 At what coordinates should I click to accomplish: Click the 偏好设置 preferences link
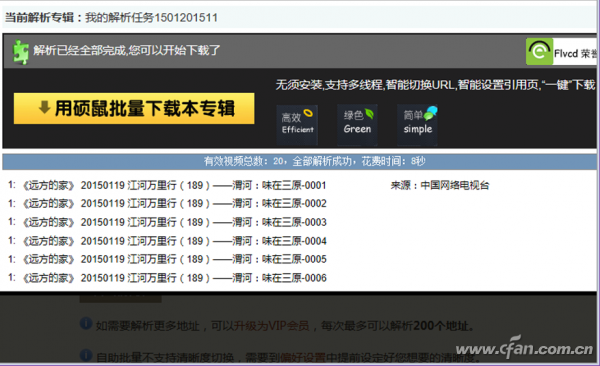[x=302, y=358]
